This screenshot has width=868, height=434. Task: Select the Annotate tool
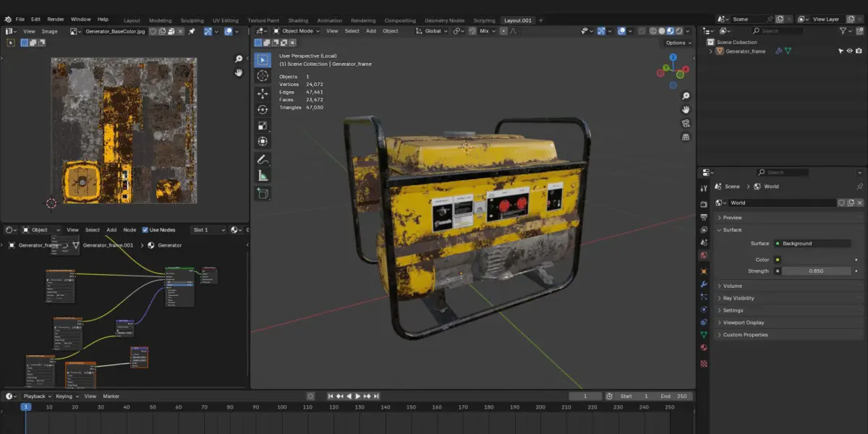coord(263,159)
